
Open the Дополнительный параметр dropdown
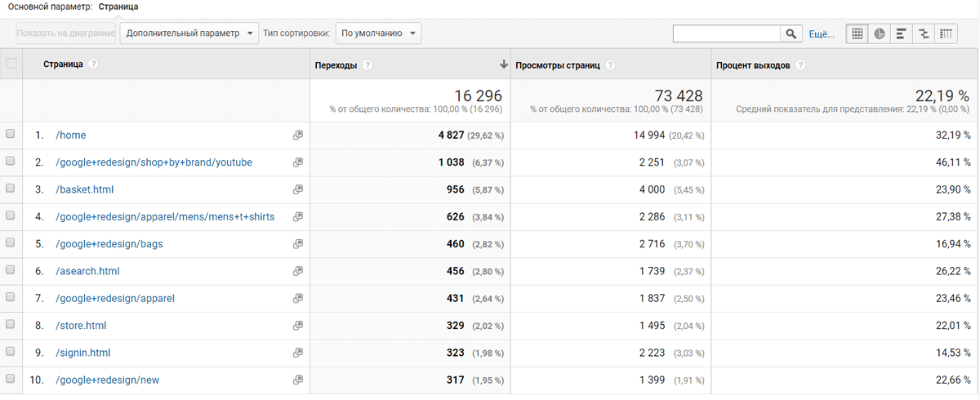pyautogui.click(x=189, y=33)
